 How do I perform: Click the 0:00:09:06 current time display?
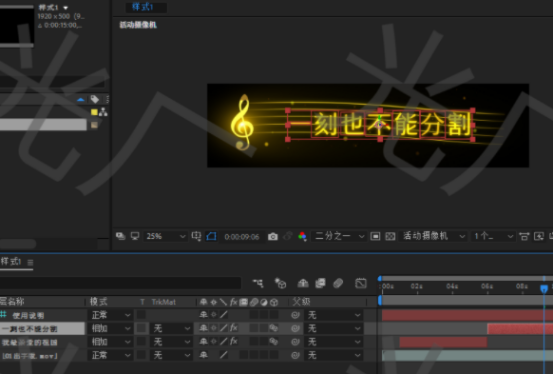242,237
